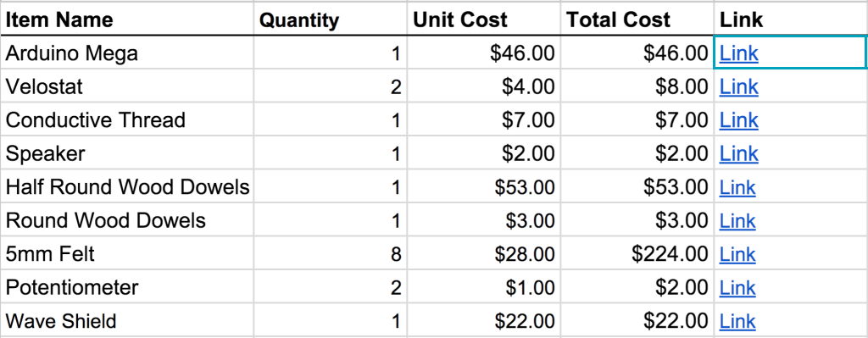This screenshot has width=868, height=338.
Task: Open the Conductive Thread link
Action: click(x=738, y=120)
